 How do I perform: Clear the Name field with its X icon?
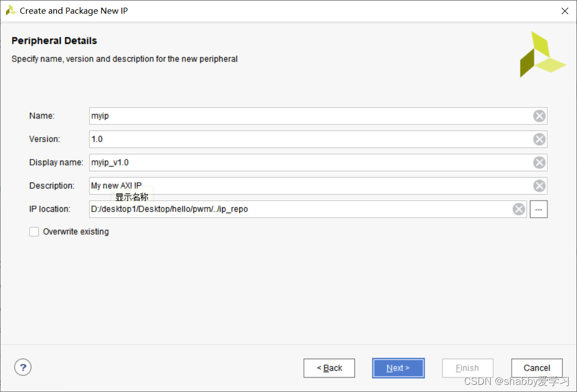(539, 116)
